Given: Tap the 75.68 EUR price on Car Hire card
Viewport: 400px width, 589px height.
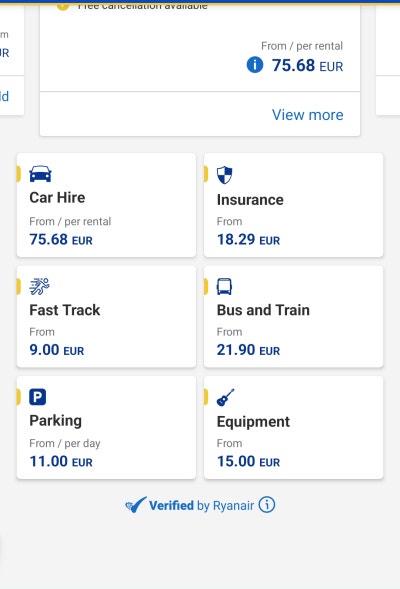Looking at the screenshot, I should click(x=61, y=240).
